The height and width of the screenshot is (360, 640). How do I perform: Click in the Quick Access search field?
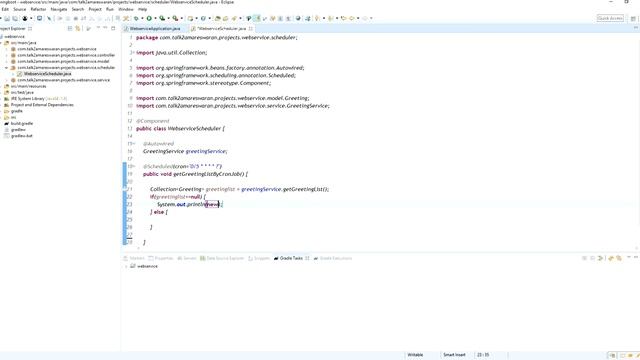click(x=610, y=18)
